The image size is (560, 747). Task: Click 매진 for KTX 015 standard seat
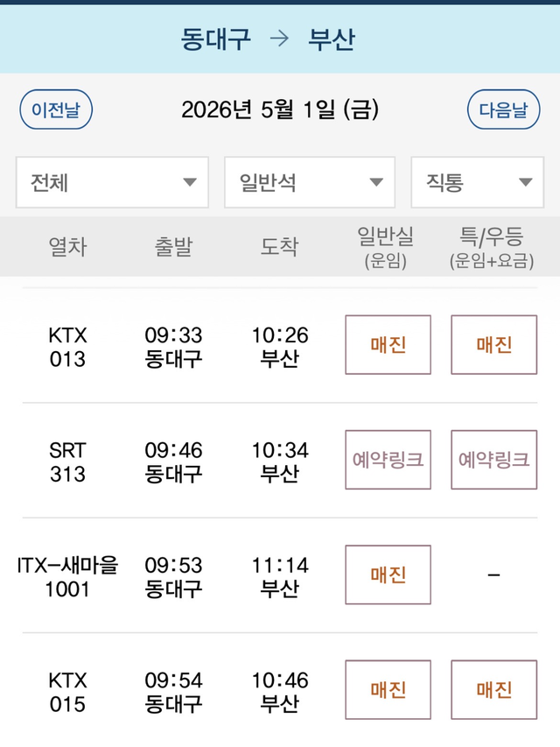coord(388,689)
